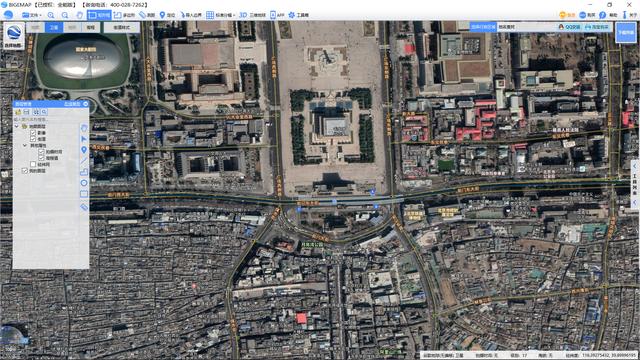Select the line draw tool in side strip

point(84,161)
